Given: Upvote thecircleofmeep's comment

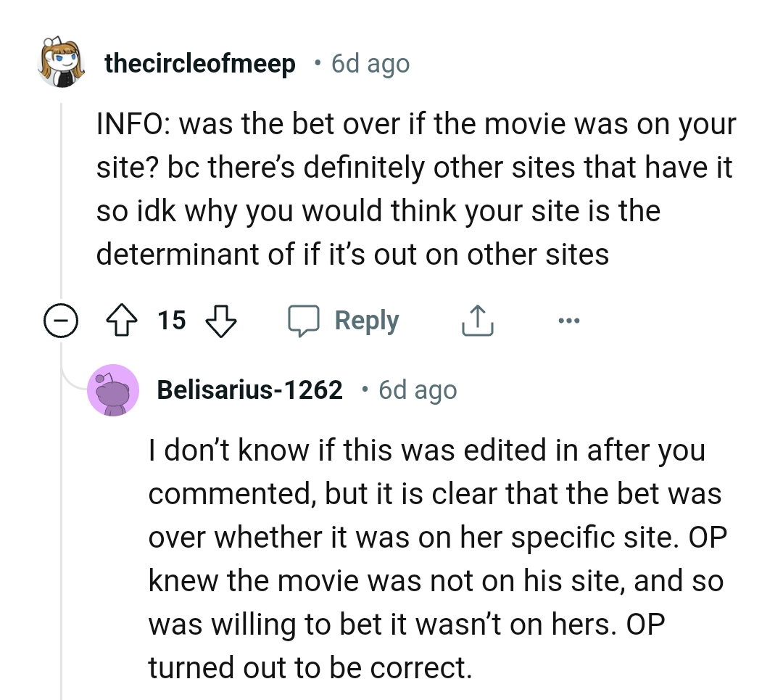Looking at the screenshot, I should [123, 320].
